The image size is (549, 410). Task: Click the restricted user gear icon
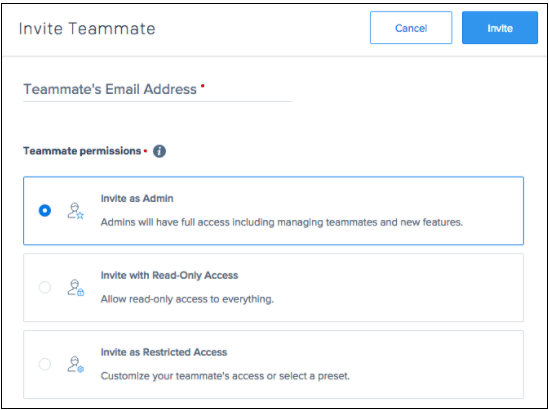click(75, 364)
